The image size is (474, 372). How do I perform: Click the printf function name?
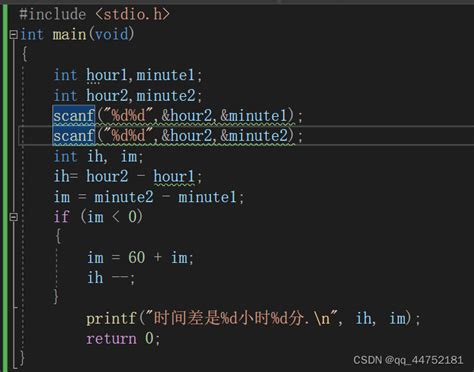111,318
